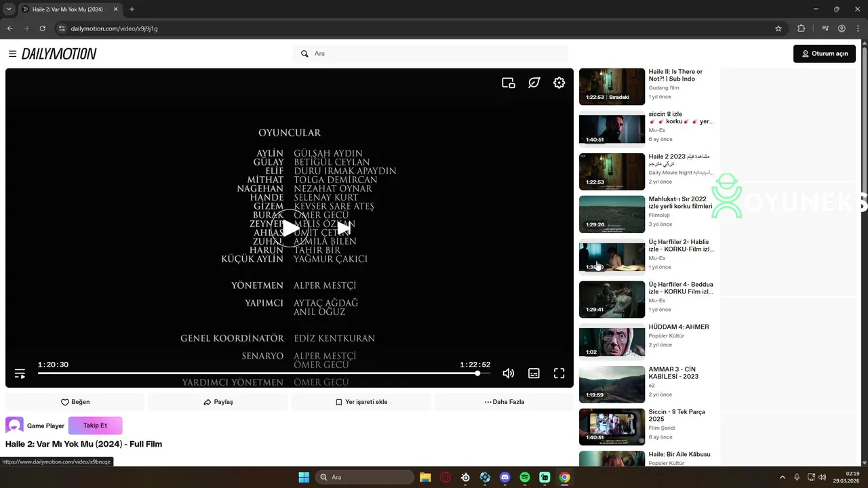Open the Chrome three-dot menu
Image resolution: width=868 pixels, height=488 pixels.
tap(858, 28)
